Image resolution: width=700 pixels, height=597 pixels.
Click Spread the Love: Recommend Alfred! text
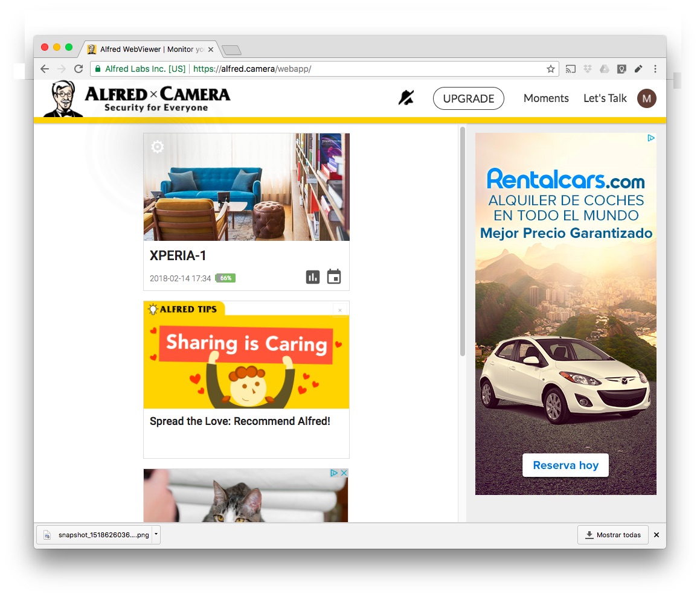pyautogui.click(x=240, y=421)
